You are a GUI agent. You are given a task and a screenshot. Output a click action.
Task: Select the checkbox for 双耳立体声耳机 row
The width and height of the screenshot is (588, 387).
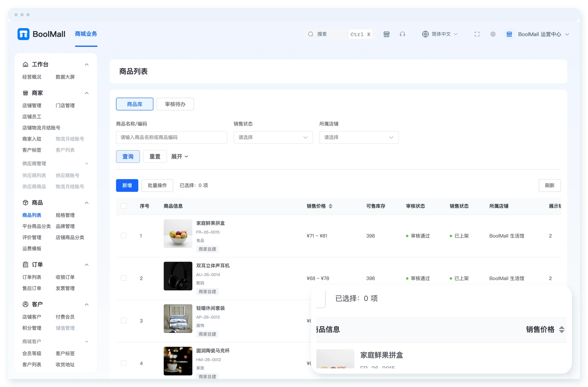(124, 278)
